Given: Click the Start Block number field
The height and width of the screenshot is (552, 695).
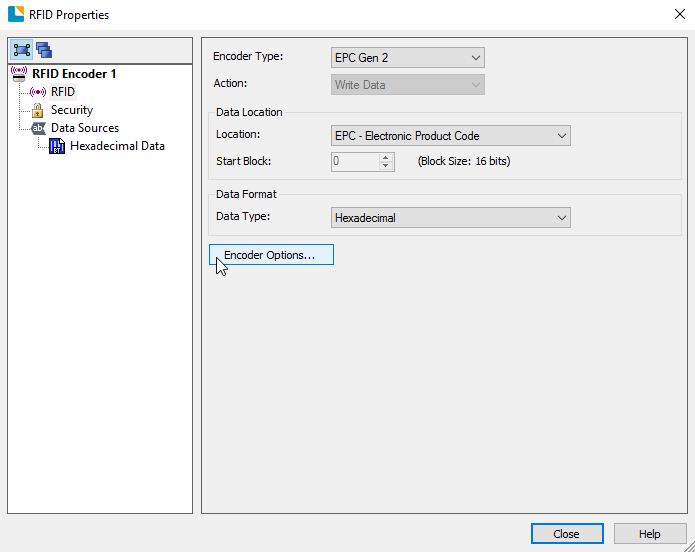Looking at the screenshot, I should pyautogui.click(x=355, y=161).
